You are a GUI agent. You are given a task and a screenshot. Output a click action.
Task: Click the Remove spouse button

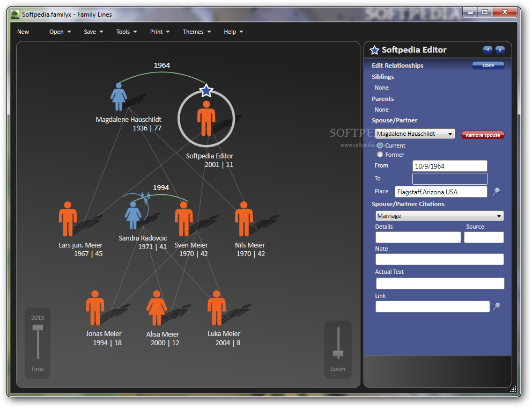click(x=483, y=135)
